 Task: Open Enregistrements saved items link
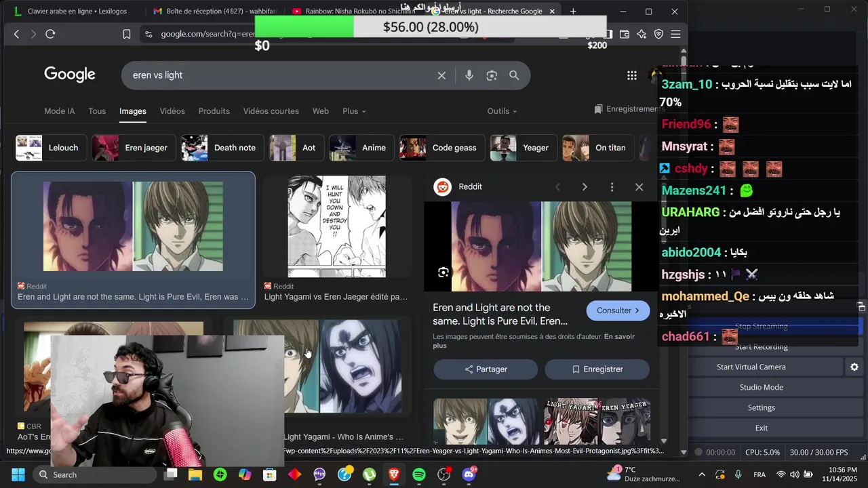point(627,109)
